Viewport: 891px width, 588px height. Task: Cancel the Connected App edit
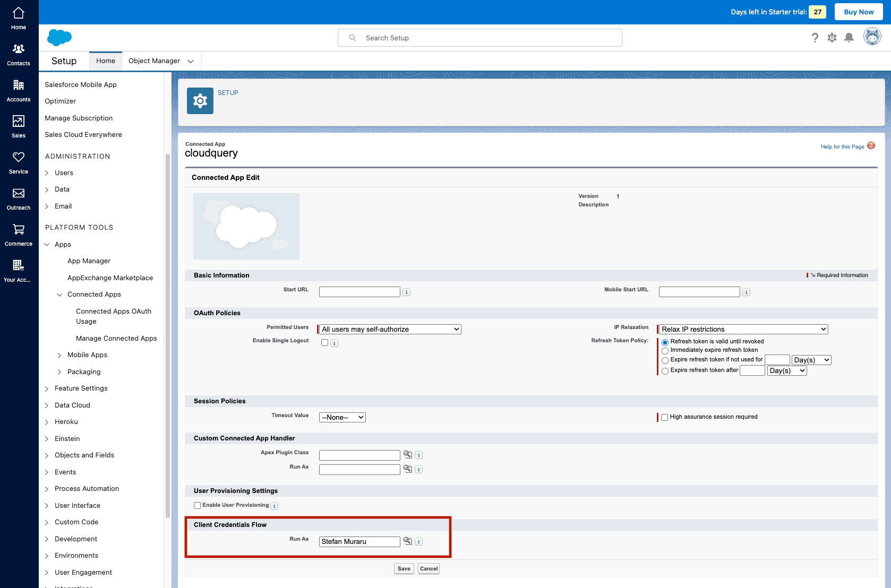point(429,568)
